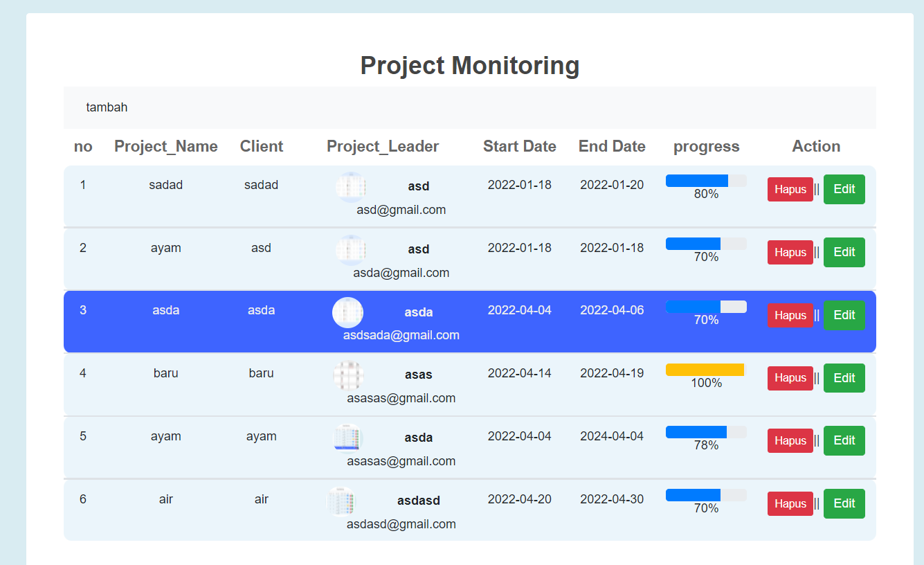Click leader name asdasd

[x=419, y=501]
